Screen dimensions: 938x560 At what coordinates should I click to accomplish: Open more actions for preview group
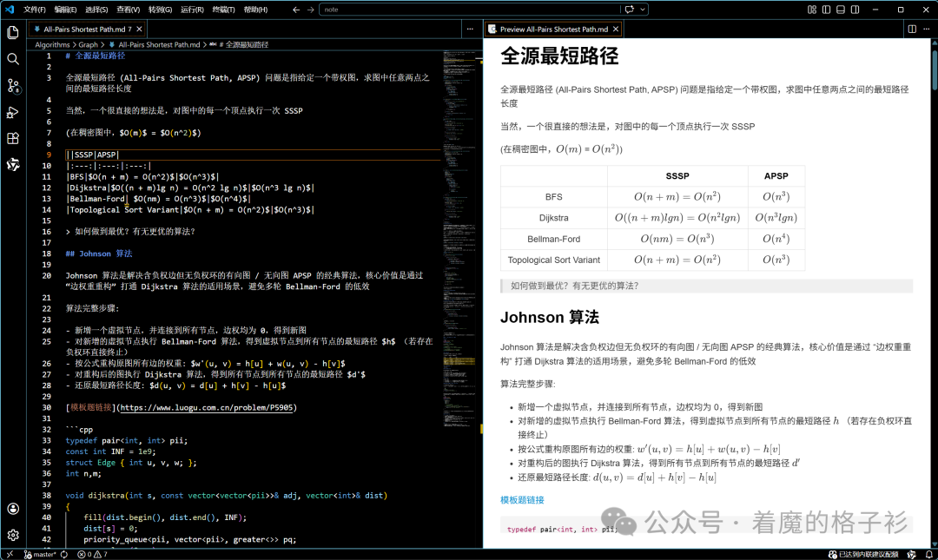(x=927, y=29)
